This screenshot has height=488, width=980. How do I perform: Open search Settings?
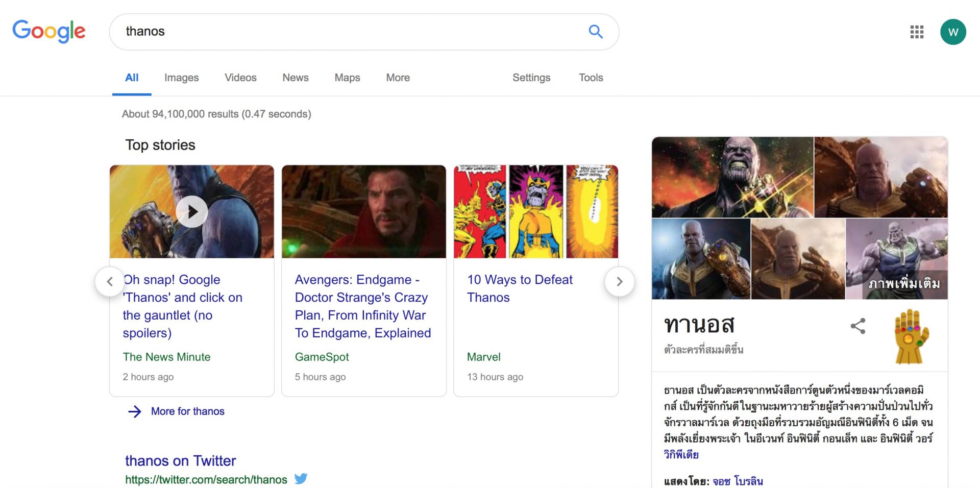(x=531, y=78)
